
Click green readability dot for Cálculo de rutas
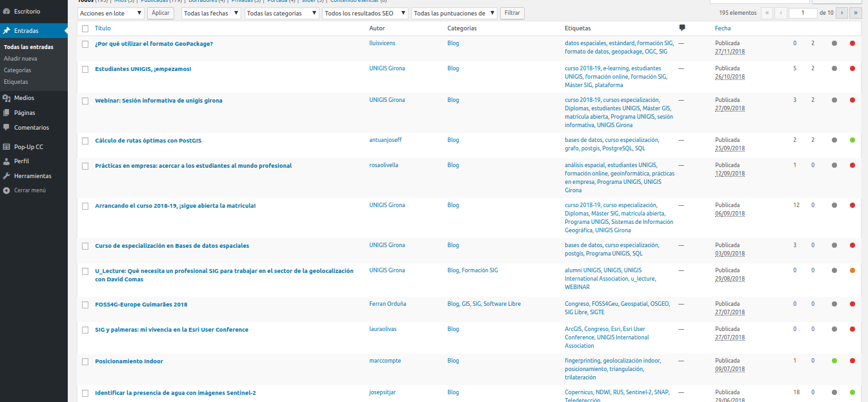click(853, 140)
